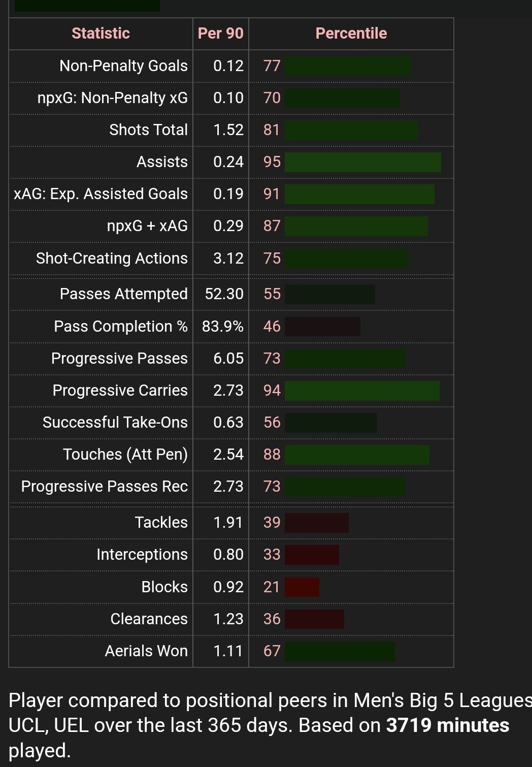The image size is (532, 767).
Task: Click the npxG: Non-Penalty xG label
Action: (112, 98)
